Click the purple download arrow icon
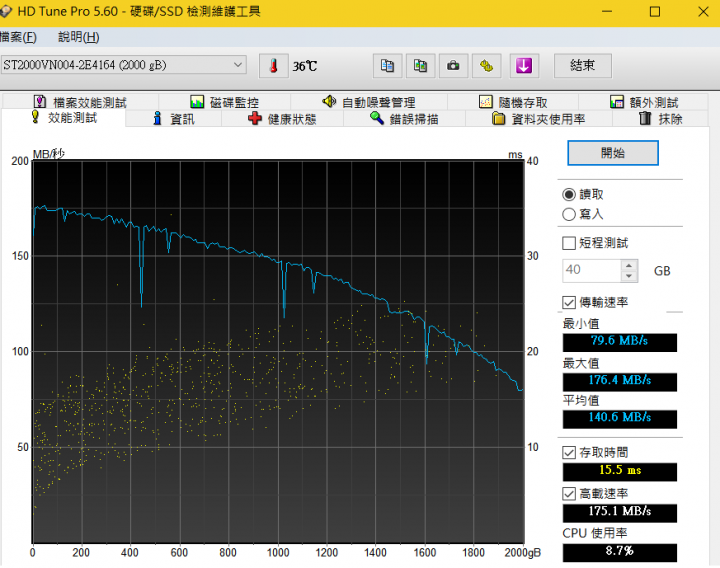 pos(524,66)
